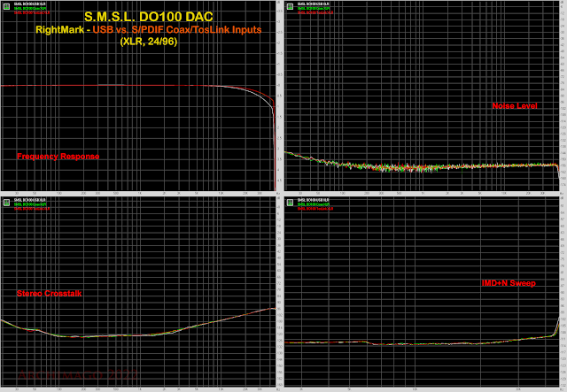The height and width of the screenshot is (392, 567).
Task: Select green Coax legend entry in IMD+N Sweep graph
Action: (x=314, y=204)
